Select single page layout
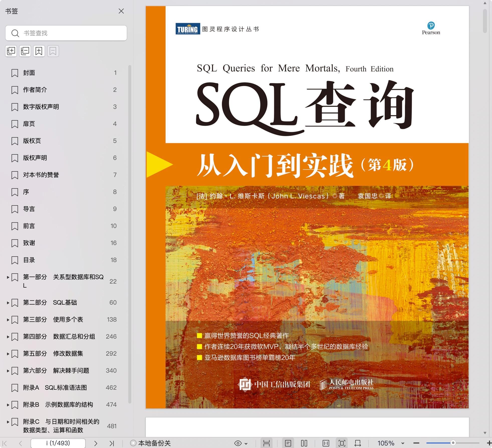Viewport: 492px width, 448px height. tap(288, 443)
